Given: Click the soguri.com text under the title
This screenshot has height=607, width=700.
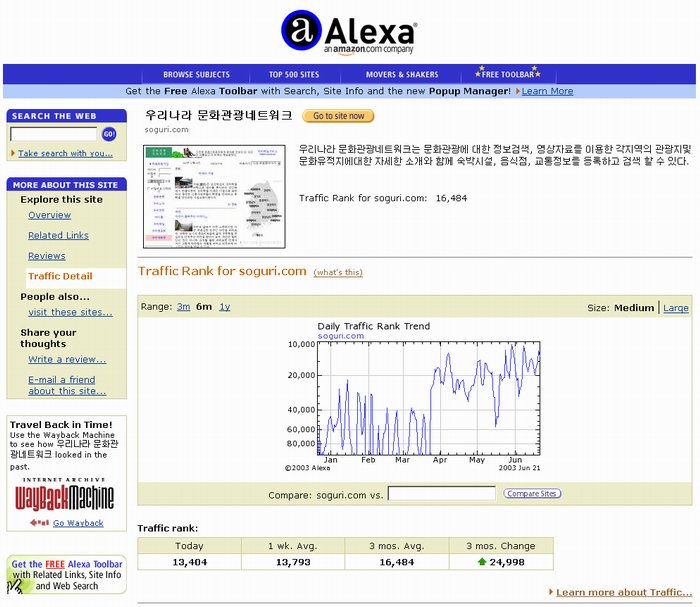Looking at the screenshot, I should click(x=167, y=129).
